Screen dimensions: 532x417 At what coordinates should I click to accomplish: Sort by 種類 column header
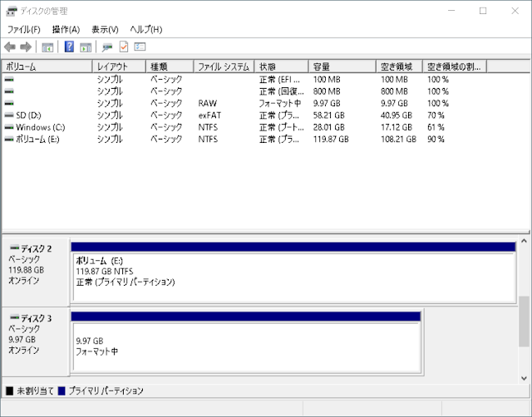point(170,66)
